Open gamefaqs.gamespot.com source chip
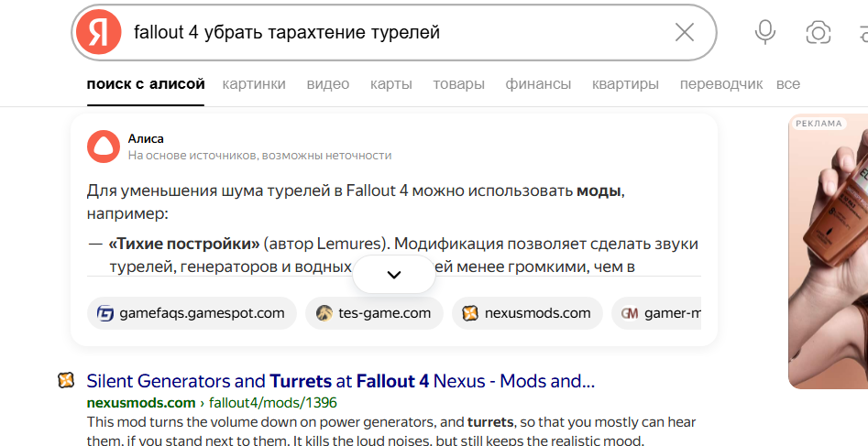The height and width of the screenshot is (446, 868). (x=192, y=313)
